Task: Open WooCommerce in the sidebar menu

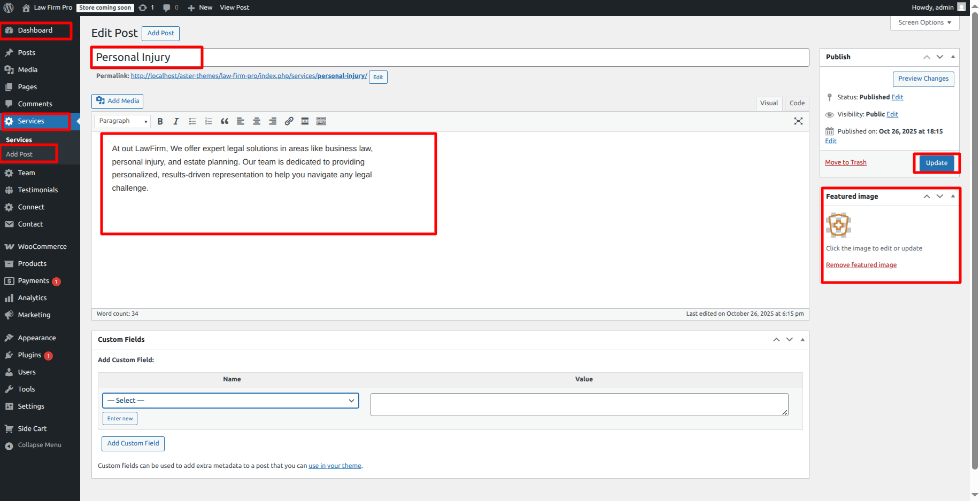Action: [x=42, y=247]
